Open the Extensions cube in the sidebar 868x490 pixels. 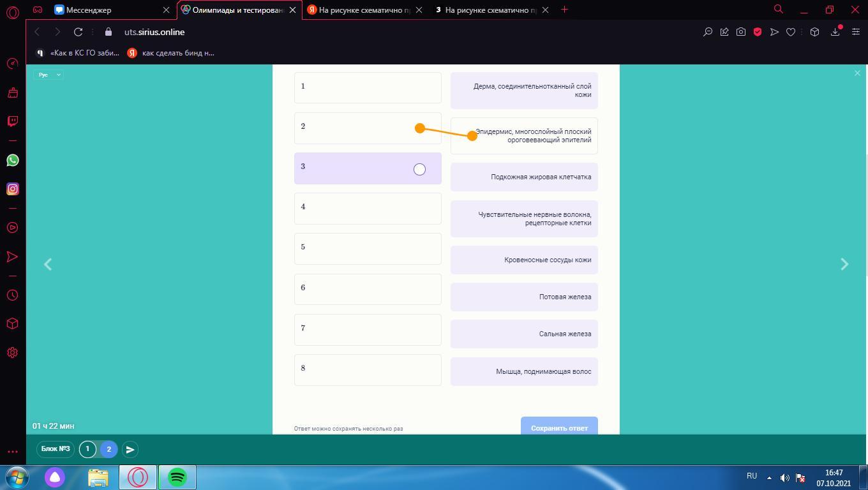(12, 323)
